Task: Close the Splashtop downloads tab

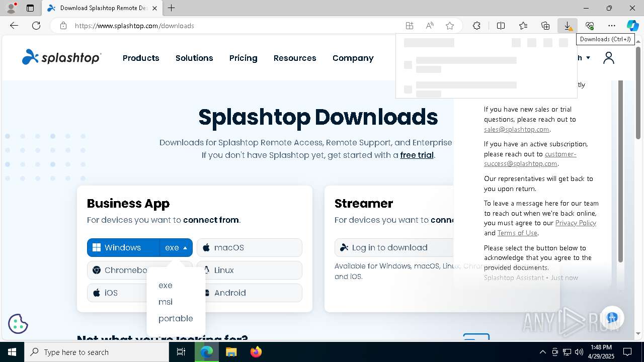Action: point(155,8)
